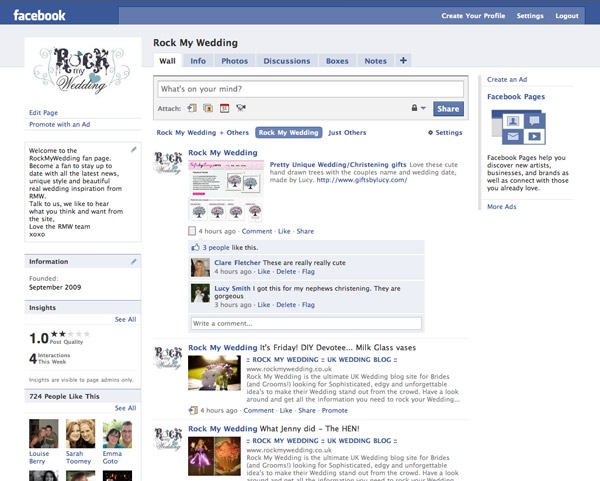600x481 pixels.
Task: Click the Facebook Pages illustration icon
Action: pyautogui.click(x=518, y=127)
